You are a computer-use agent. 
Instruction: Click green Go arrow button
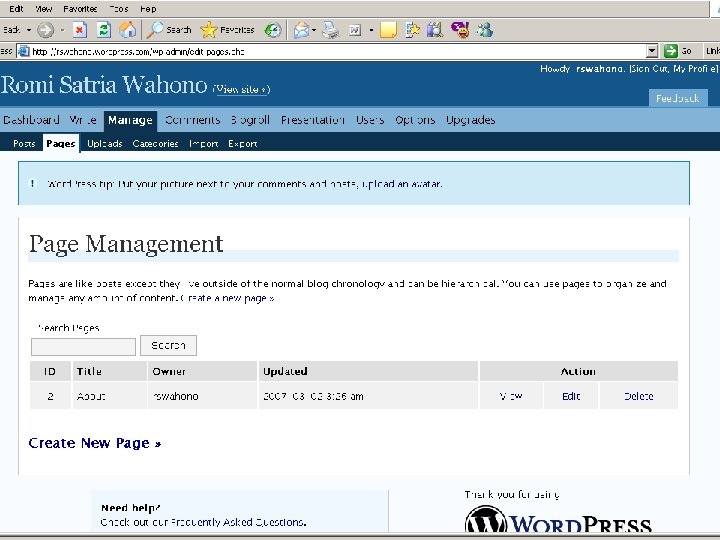click(x=671, y=51)
